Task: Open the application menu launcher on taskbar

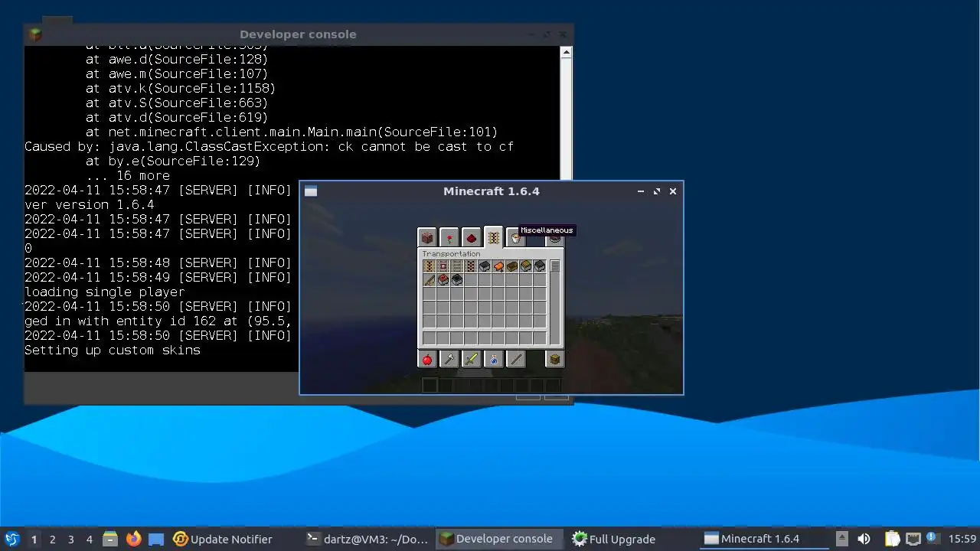Action: [12, 539]
